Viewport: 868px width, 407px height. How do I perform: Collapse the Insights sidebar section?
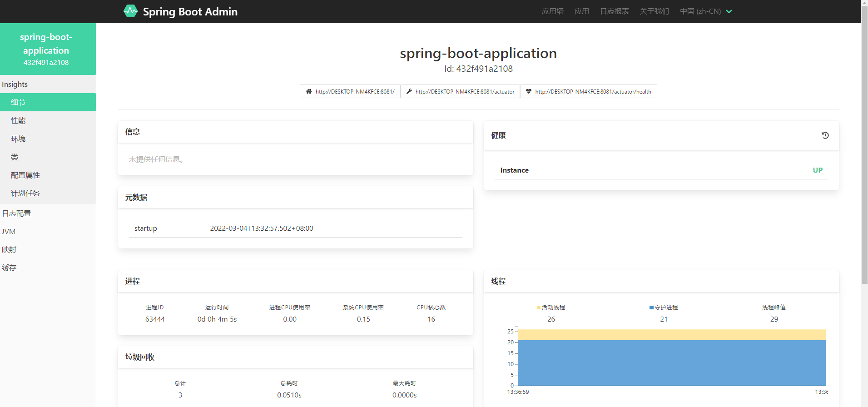point(48,84)
